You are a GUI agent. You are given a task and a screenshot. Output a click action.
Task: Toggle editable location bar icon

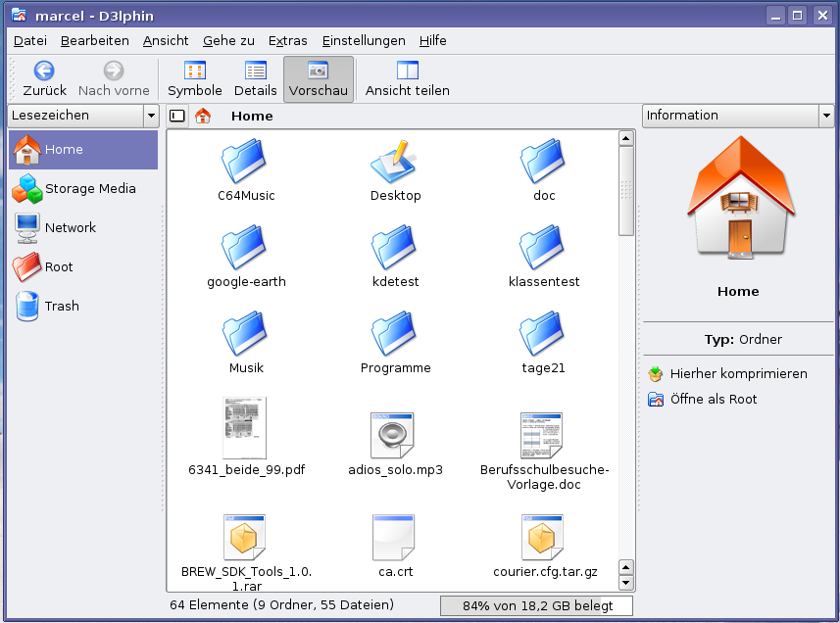tap(177, 116)
